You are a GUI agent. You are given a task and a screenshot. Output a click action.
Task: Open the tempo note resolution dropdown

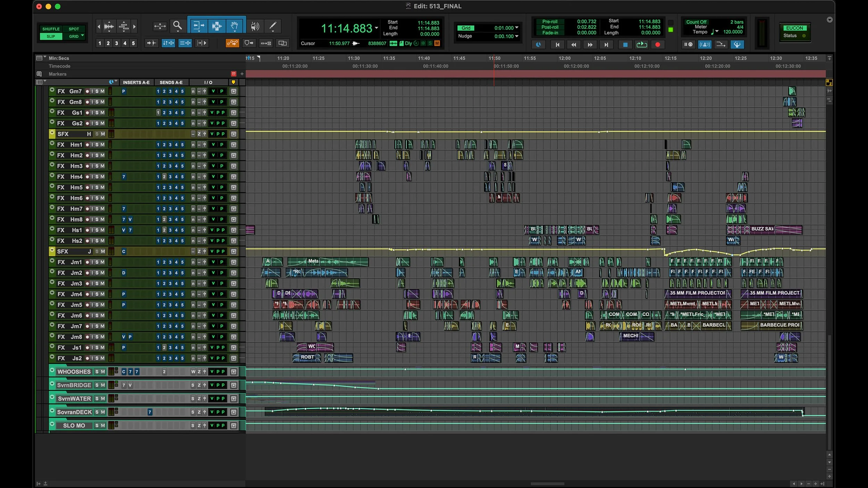click(x=717, y=32)
